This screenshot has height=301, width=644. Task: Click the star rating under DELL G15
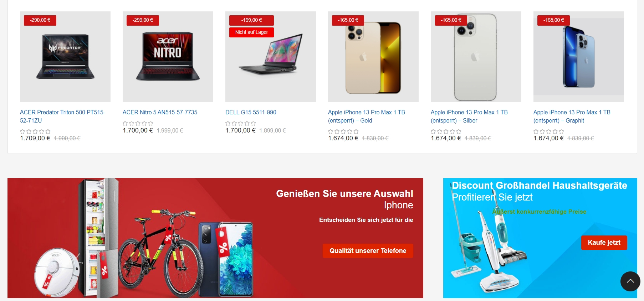coord(241,123)
